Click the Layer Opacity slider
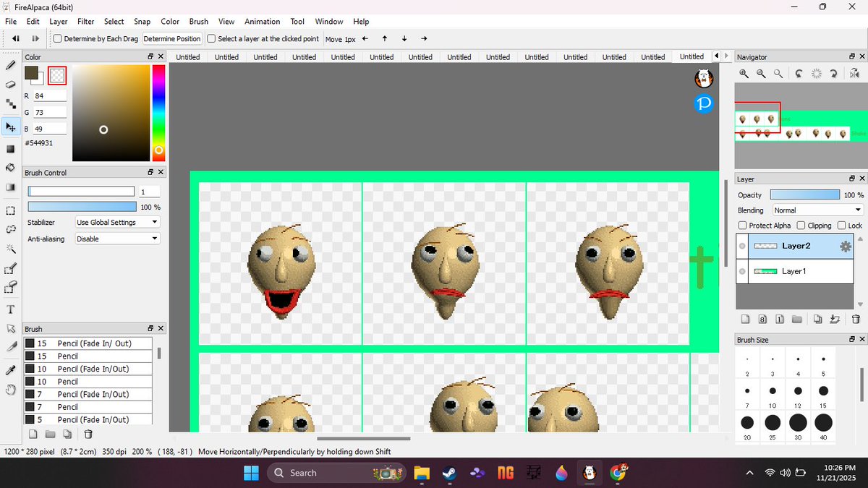Screen dimensions: 868x488 coord(806,195)
